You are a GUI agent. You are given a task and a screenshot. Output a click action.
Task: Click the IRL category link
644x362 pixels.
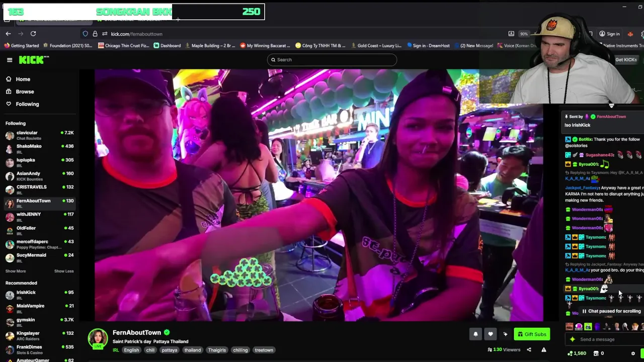pos(116,350)
